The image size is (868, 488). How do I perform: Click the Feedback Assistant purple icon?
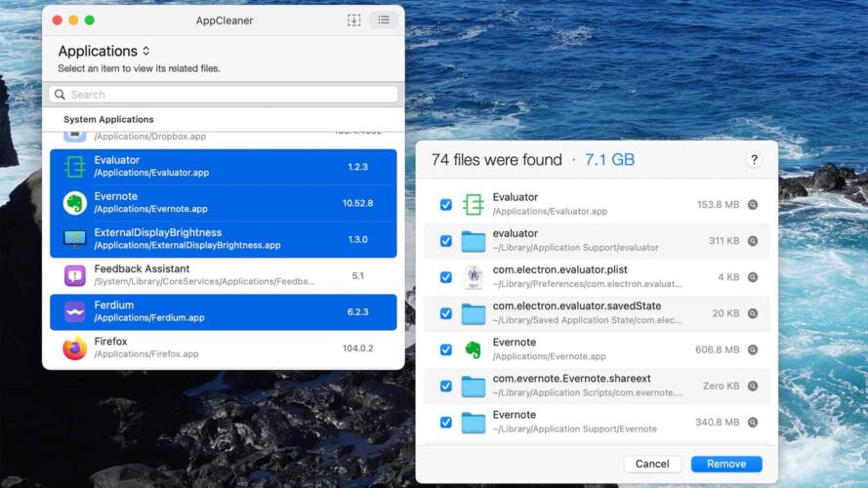click(x=75, y=275)
